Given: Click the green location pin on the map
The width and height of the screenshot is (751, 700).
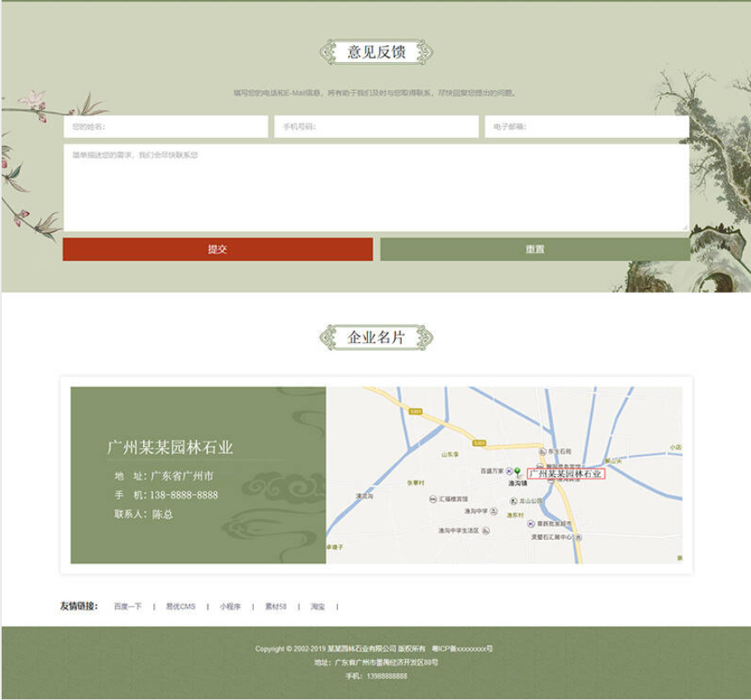Looking at the screenshot, I should [518, 472].
